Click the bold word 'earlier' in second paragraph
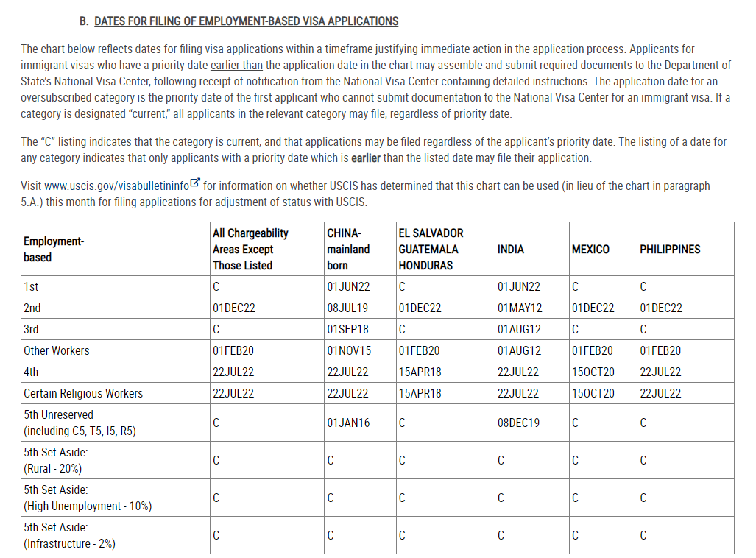The width and height of the screenshot is (756, 558). click(366, 158)
